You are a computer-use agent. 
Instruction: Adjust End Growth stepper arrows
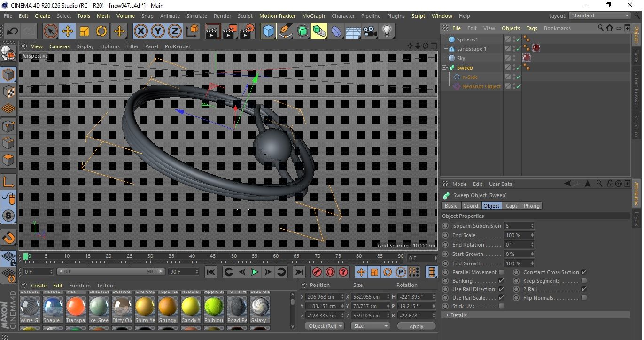[532, 263]
